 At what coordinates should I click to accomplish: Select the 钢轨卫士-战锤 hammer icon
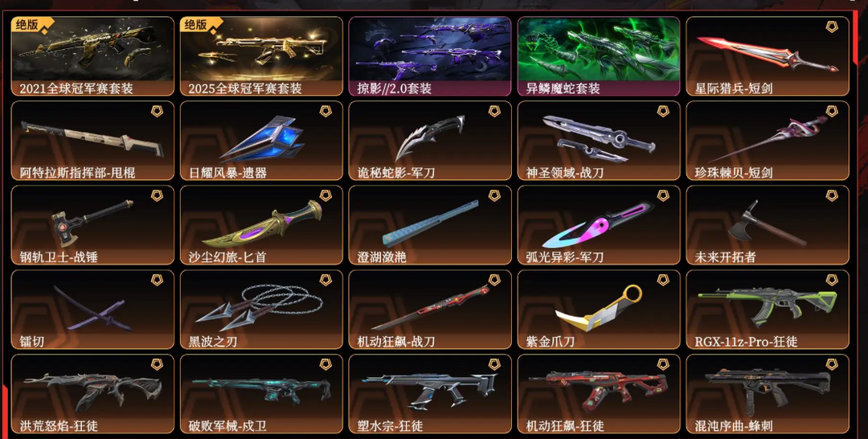pos(92,225)
